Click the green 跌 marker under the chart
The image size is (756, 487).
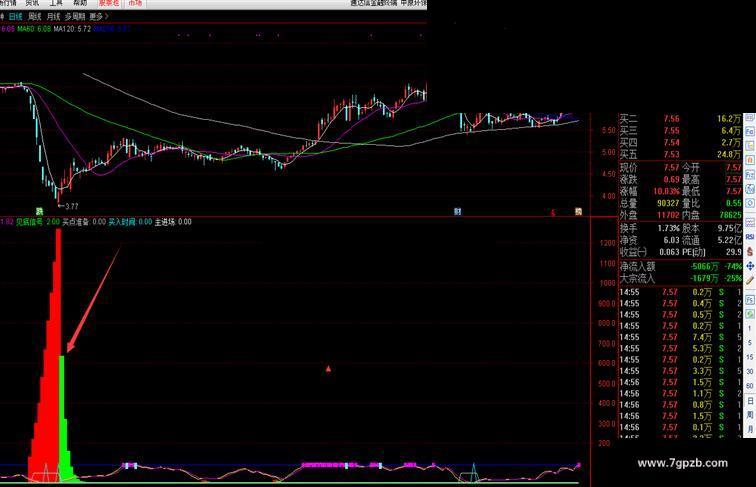point(40,211)
